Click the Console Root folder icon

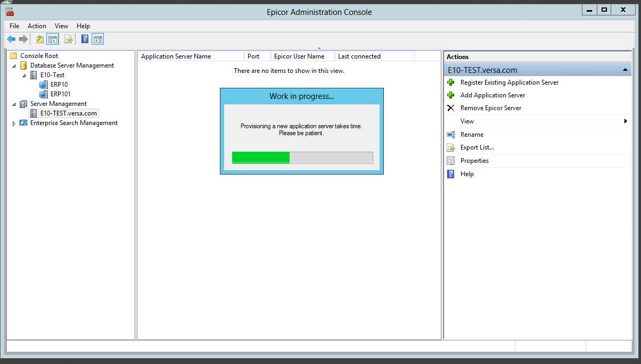13,56
